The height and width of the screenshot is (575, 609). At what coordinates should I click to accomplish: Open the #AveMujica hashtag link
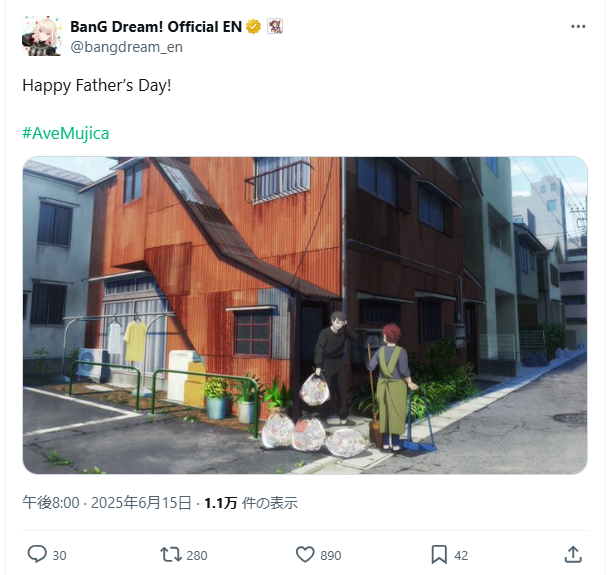pyautogui.click(x=66, y=133)
